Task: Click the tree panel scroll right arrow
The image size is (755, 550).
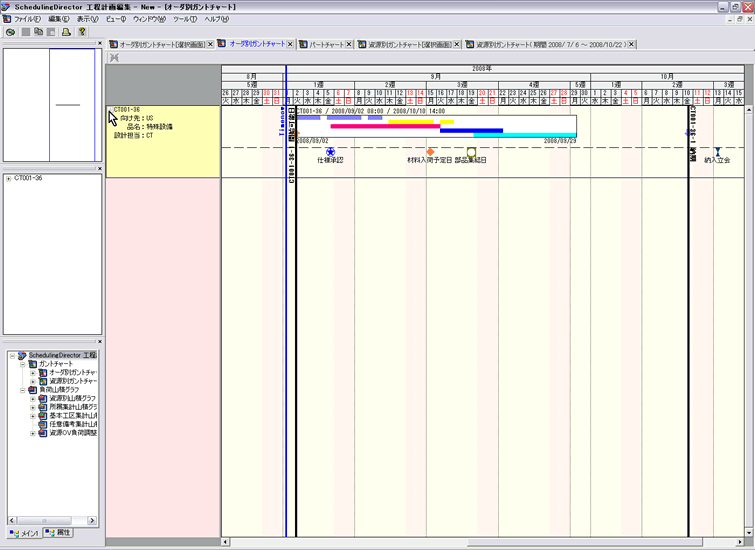Action: click(91, 521)
